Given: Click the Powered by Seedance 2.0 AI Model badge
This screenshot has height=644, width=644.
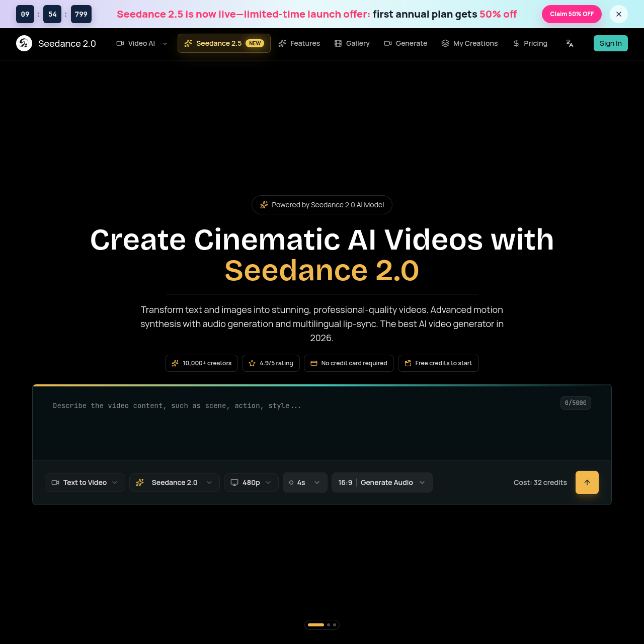Looking at the screenshot, I should tap(322, 205).
